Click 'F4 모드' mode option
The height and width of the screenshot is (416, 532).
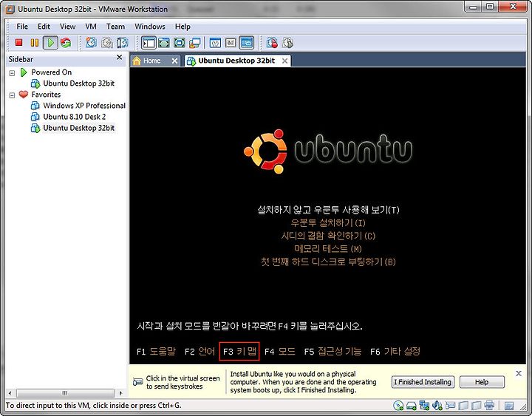click(x=279, y=351)
